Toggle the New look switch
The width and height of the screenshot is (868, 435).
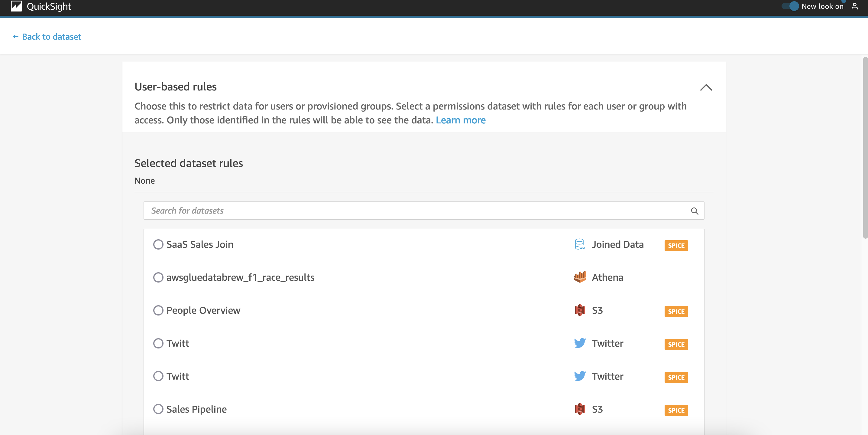click(790, 6)
